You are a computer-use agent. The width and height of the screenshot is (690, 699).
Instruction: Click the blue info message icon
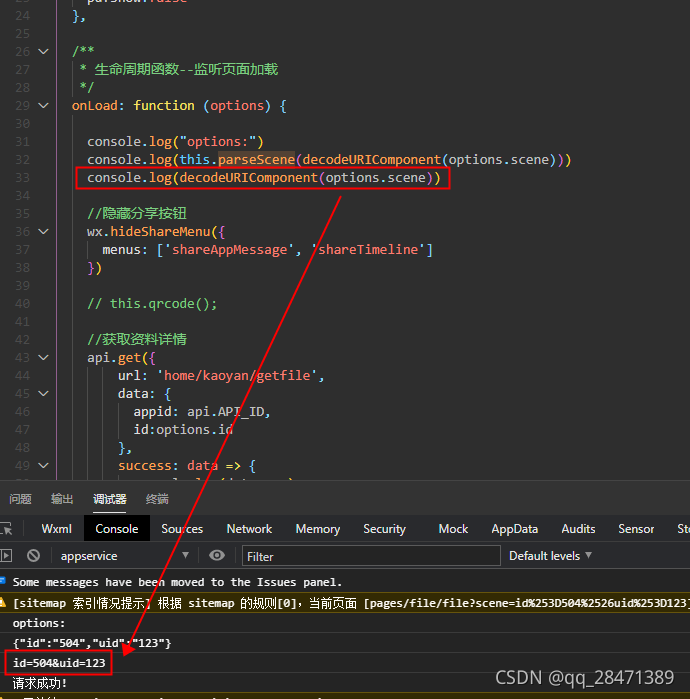(3, 580)
